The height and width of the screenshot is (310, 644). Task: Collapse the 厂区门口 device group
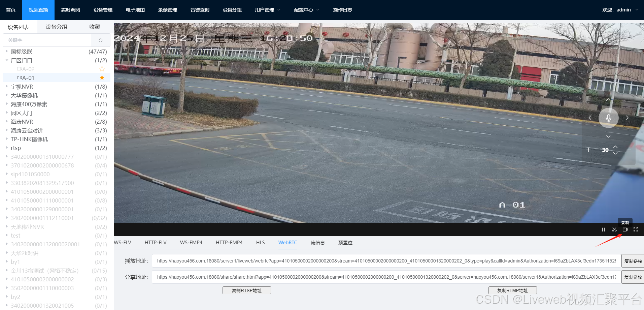(7, 60)
